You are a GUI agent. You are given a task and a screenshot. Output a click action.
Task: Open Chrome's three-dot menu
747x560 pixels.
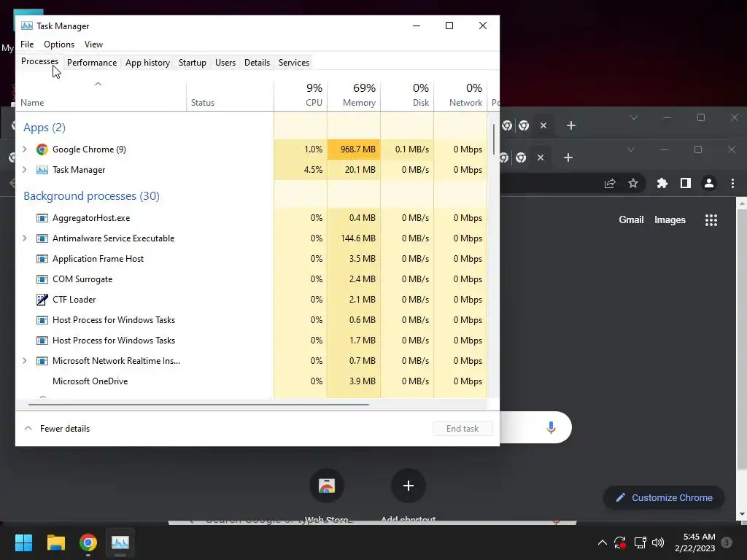pos(732,183)
